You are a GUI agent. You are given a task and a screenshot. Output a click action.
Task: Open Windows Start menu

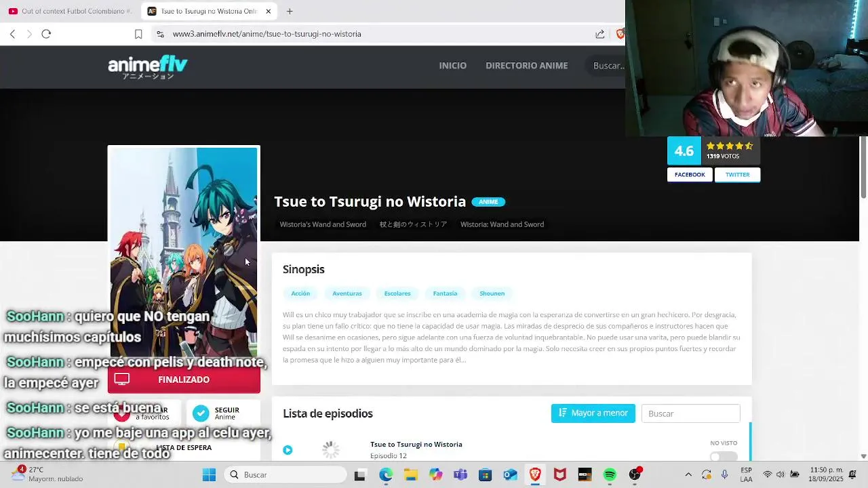point(209,474)
